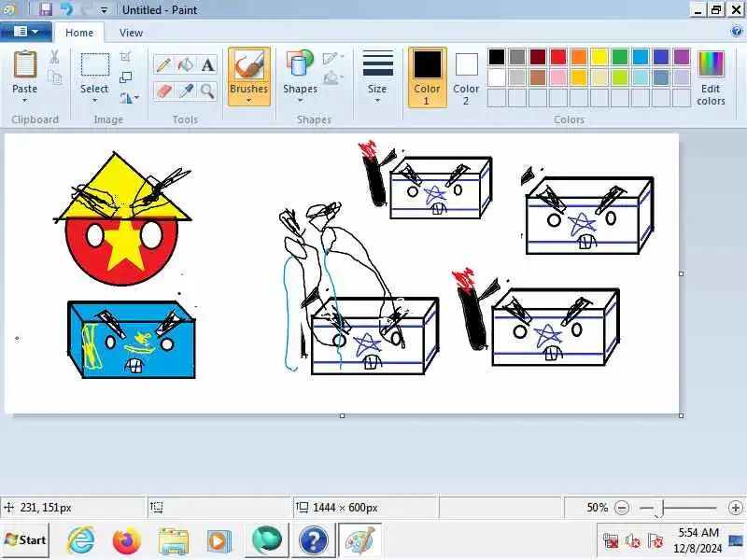Image resolution: width=747 pixels, height=560 pixels.
Task: Click the canvas bottom-right resize handle
Action: coord(682,415)
